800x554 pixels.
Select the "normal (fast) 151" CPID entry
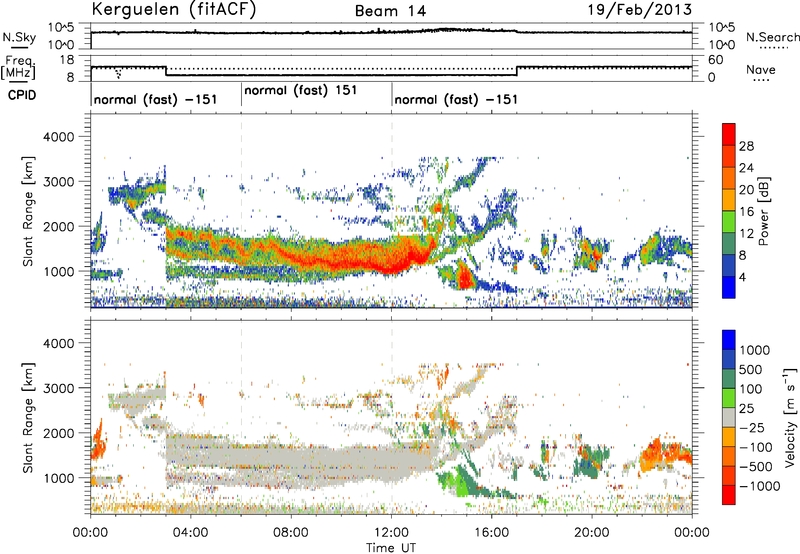[x=301, y=90]
